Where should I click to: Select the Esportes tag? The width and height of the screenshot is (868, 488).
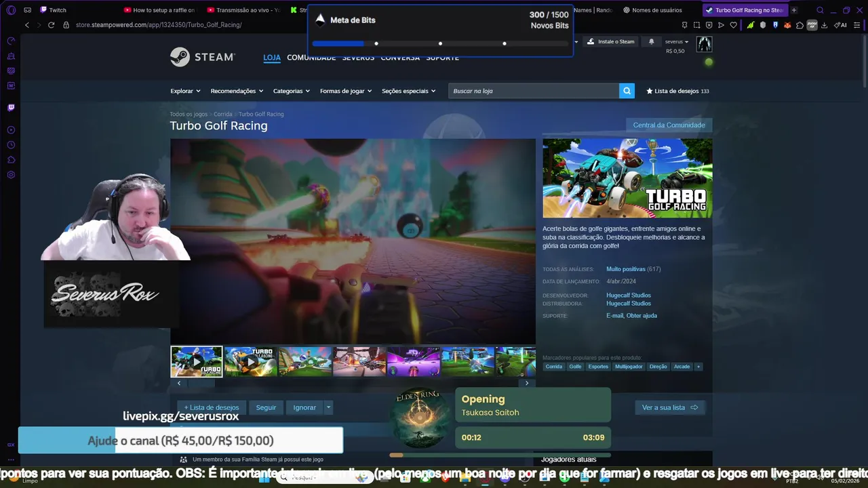pyautogui.click(x=598, y=367)
